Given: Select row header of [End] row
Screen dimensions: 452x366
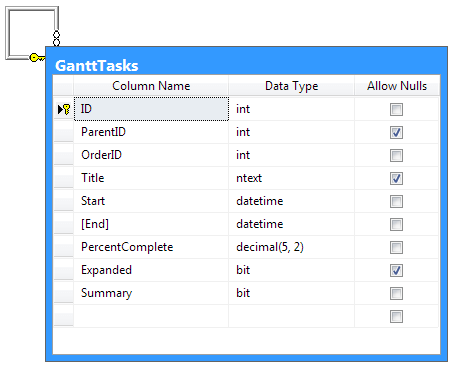Looking at the screenshot, I should [63, 224].
